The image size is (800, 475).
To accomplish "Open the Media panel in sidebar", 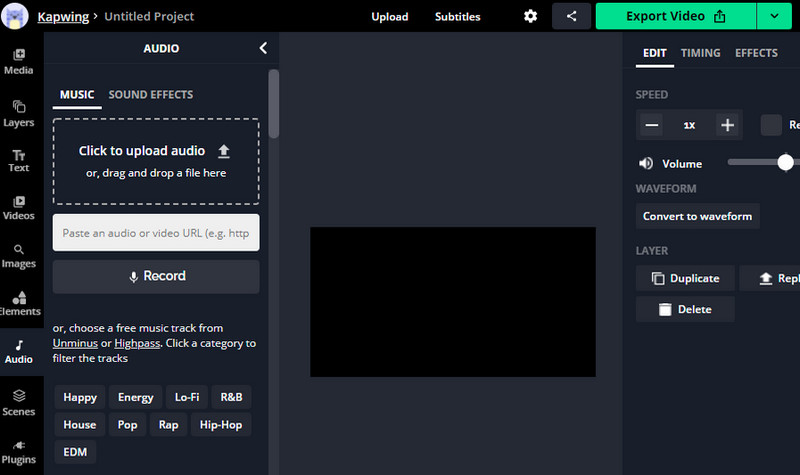I will pos(19,60).
